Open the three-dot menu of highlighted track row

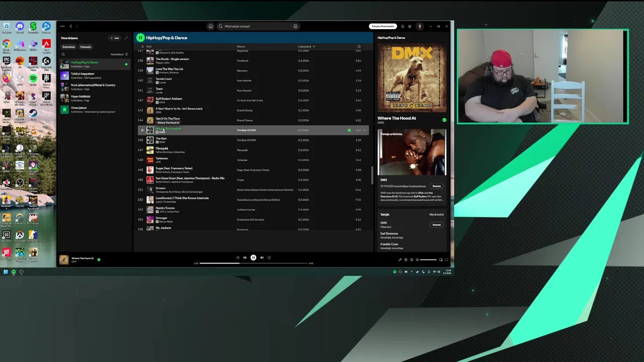(x=365, y=130)
